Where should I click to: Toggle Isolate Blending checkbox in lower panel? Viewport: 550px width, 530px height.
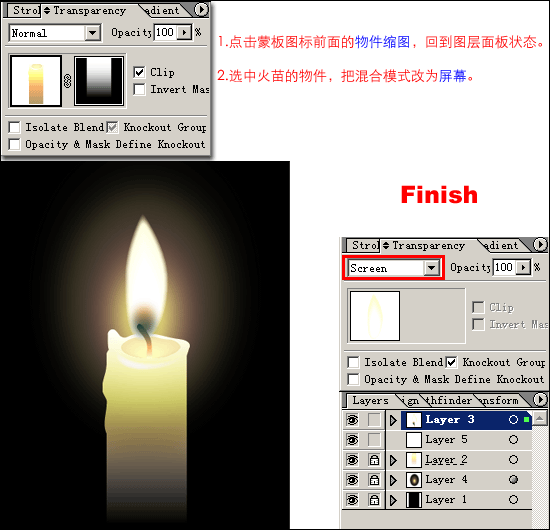[x=353, y=362]
